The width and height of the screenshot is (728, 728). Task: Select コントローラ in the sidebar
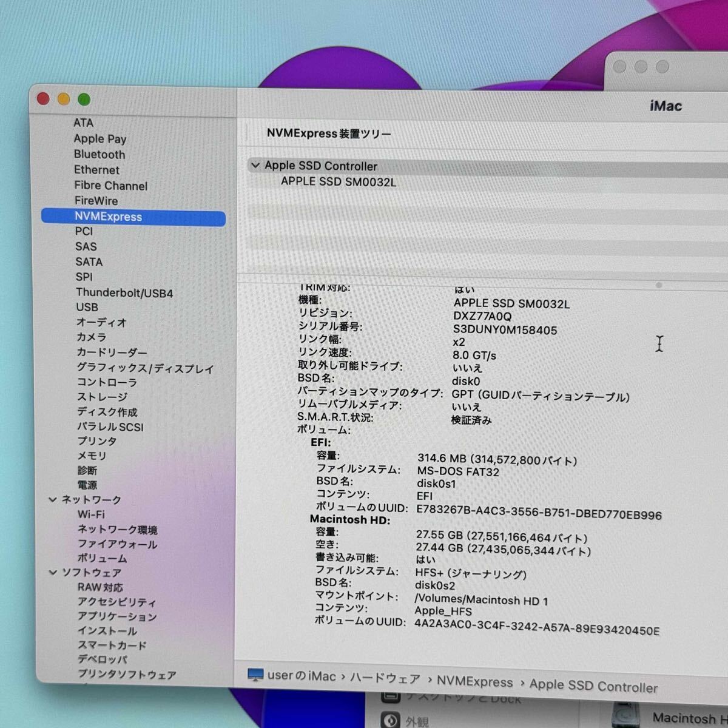tap(107, 382)
